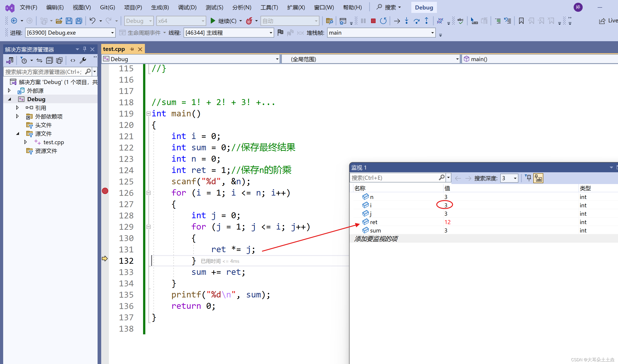Expand the 外部源 tree node
618x364 pixels.
click(9, 91)
